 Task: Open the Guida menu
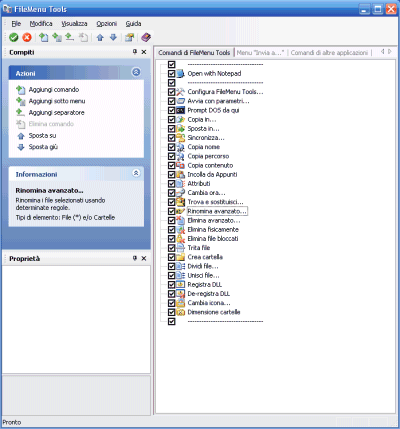(133, 24)
